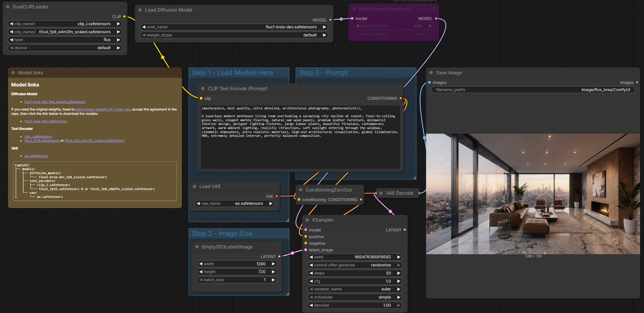This screenshot has height=313, width=644.
Task: Click the sage_attention widget on Patch Sage node
Action: pos(394,26)
